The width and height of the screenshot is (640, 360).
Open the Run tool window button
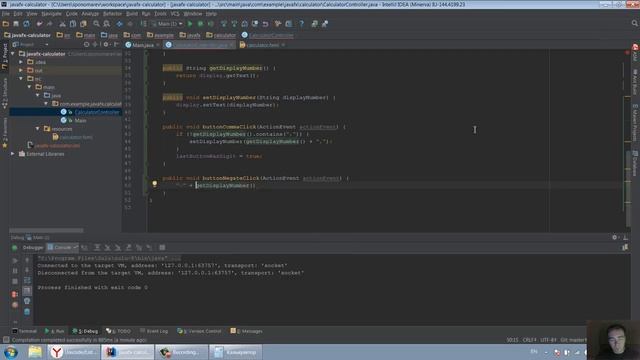pos(55,331)
